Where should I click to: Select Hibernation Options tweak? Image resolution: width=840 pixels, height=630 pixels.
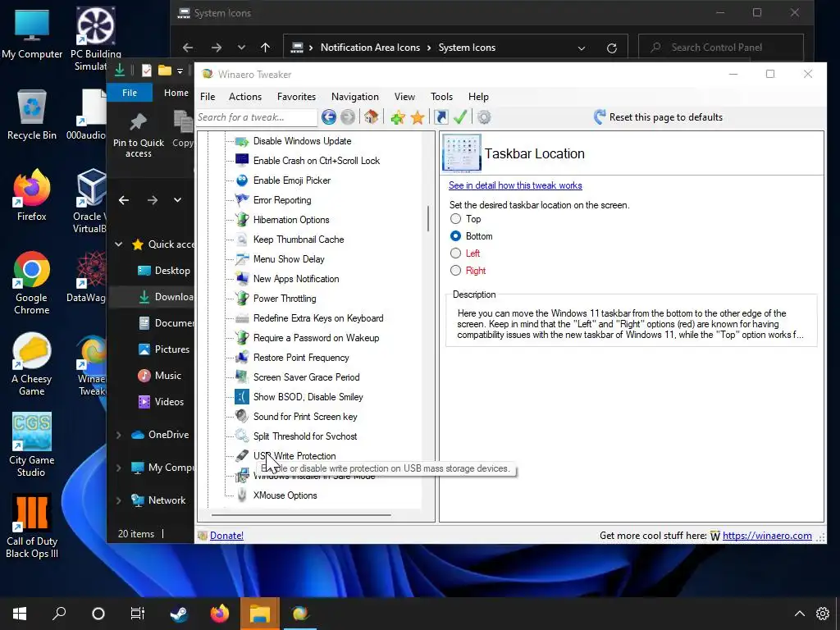(x=291, y=220)
